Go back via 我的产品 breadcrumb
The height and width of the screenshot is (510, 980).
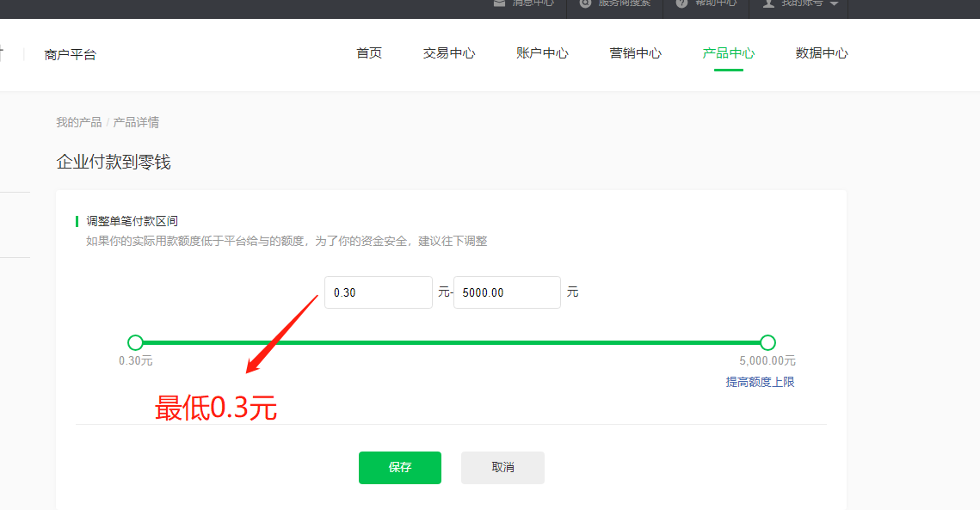pos(79,122)
